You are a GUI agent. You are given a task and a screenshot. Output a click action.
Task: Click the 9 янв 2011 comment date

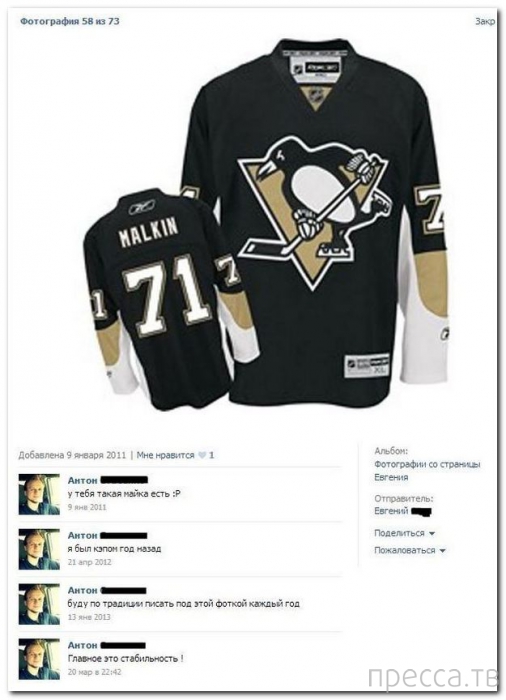pyautogui.click(x=87, y=507)
